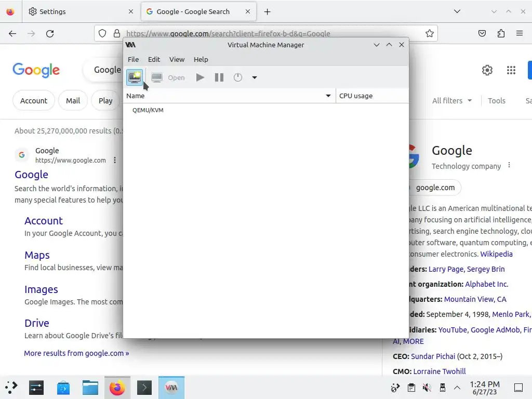
Task: Click the Larry Page link
Action: [446, 269]
